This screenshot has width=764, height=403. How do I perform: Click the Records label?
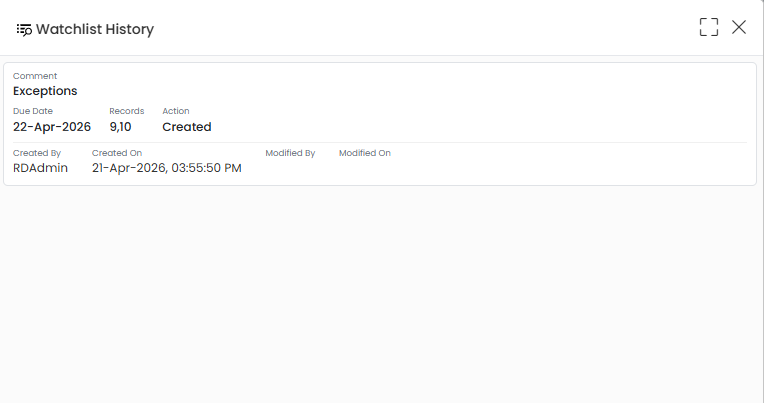[127, 111]
